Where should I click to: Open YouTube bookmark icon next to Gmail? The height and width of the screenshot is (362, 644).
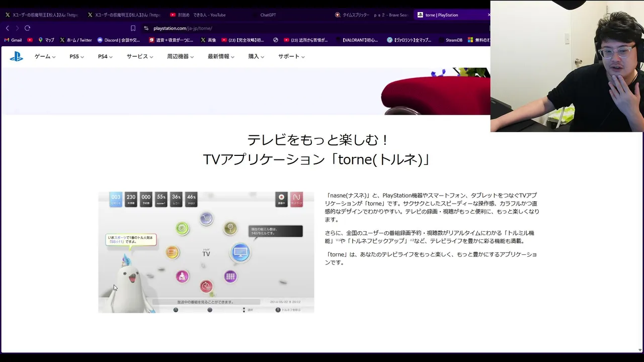(30, 40)
